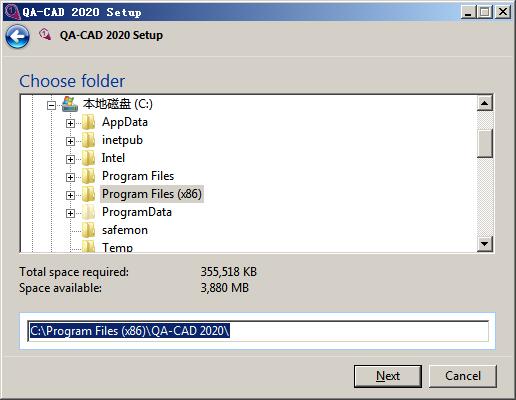
Task: Click Next to continue setup
Action: [388, 376]
